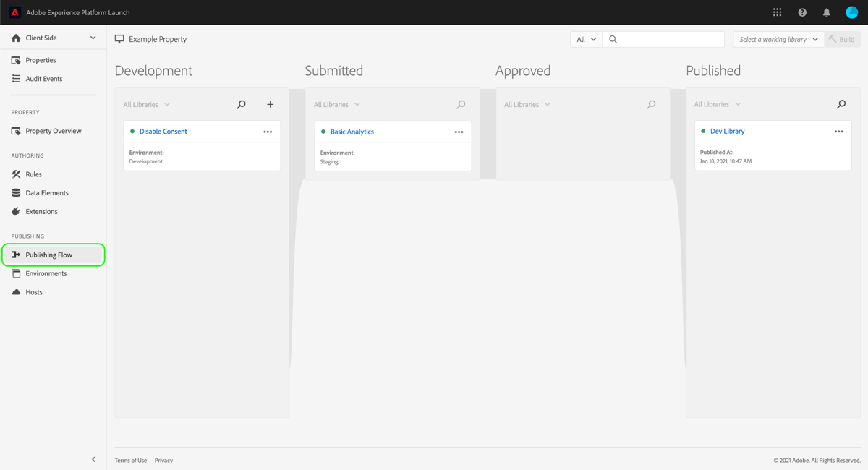Open the Select a working library dropdown

pyautogui.click(x=777, y=39)
